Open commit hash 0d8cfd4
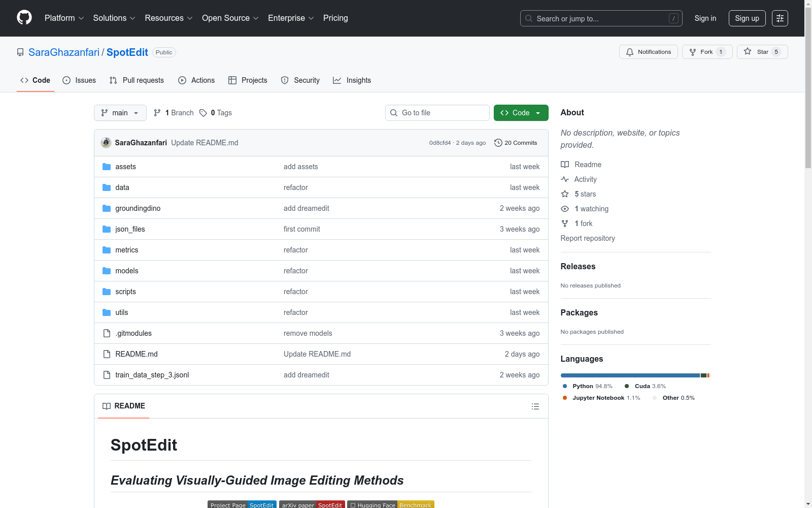This screenshot has height=508, width=812. coord(440,143)
